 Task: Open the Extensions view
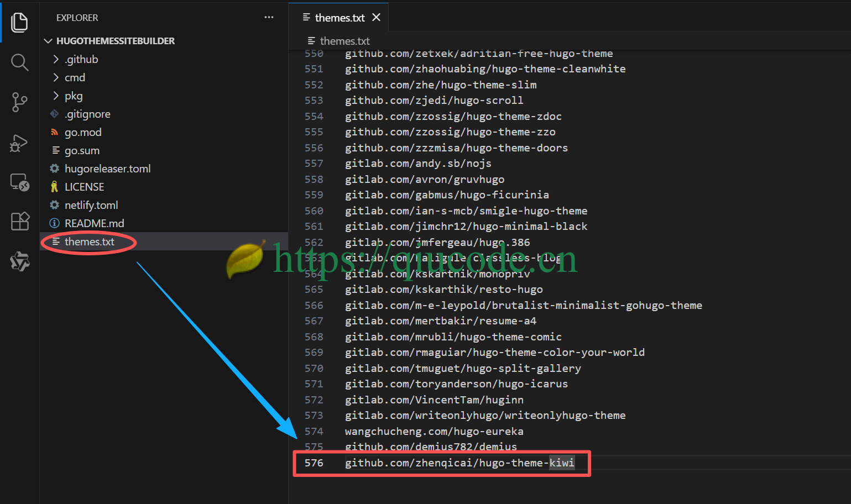tap(19, 222)
